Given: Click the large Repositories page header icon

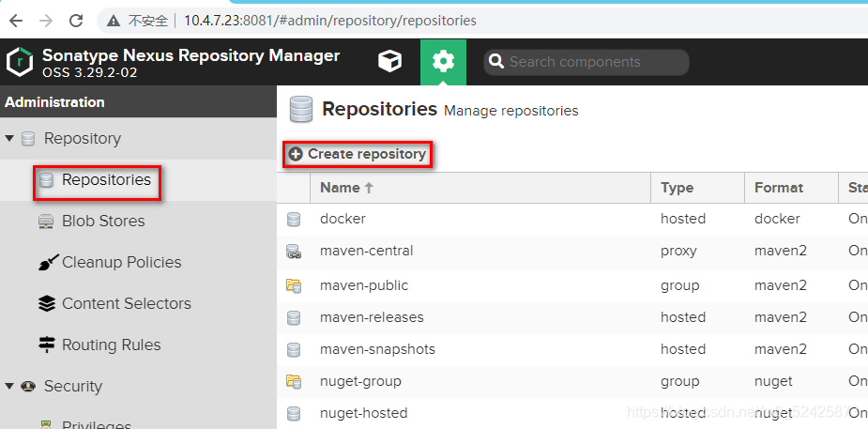Looking at the screenshot, I should 300,109.
